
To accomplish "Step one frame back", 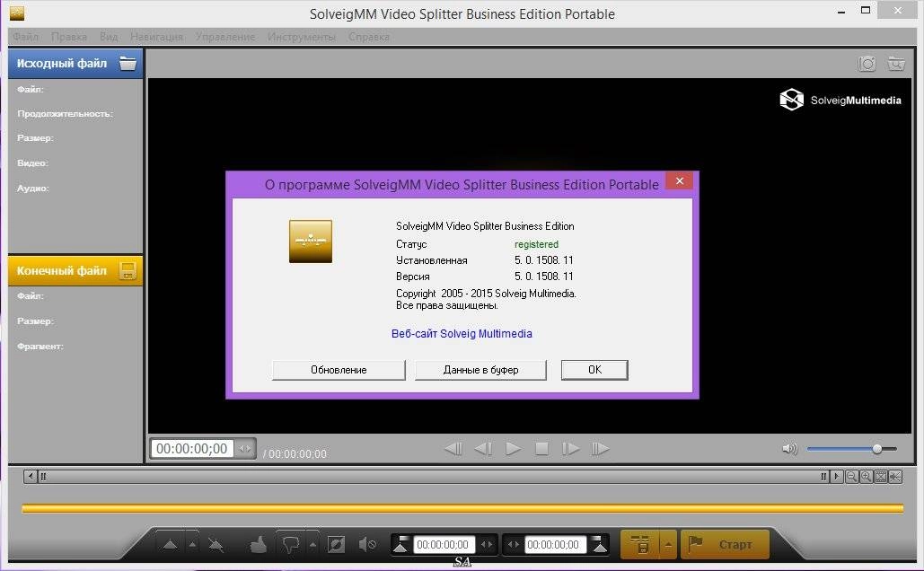I will click(483, 449).
